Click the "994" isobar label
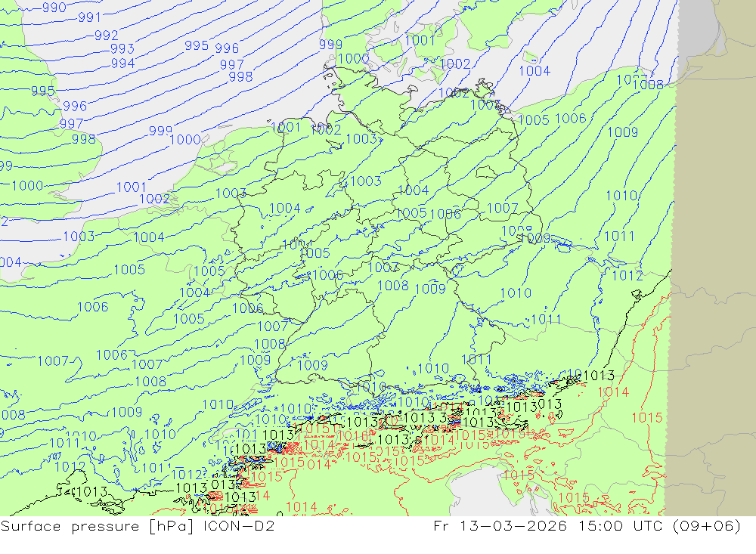The image size is (756, 554). pyautogui.click(x=123, y=63)
